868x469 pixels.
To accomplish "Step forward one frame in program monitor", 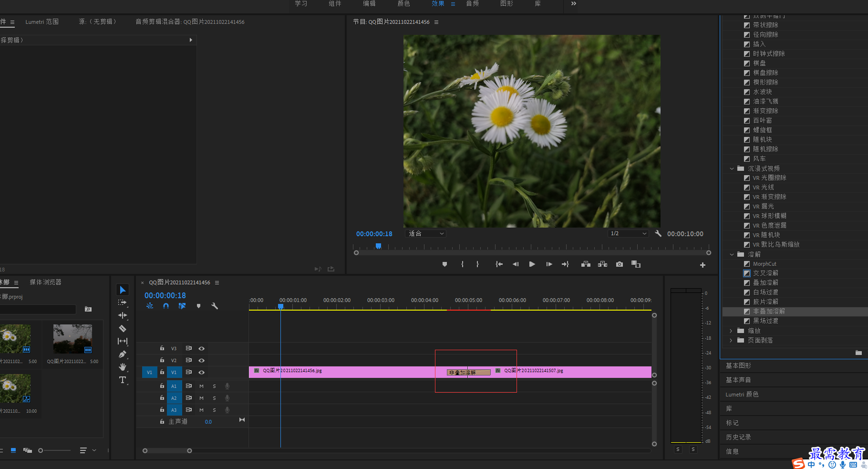I will [549, 264].
